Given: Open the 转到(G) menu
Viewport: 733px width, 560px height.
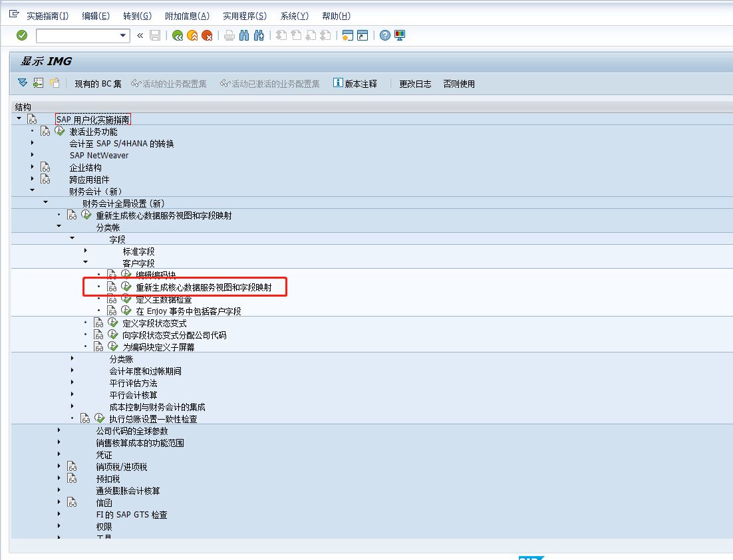Looking at the screenshot, I should click(136, 15).
